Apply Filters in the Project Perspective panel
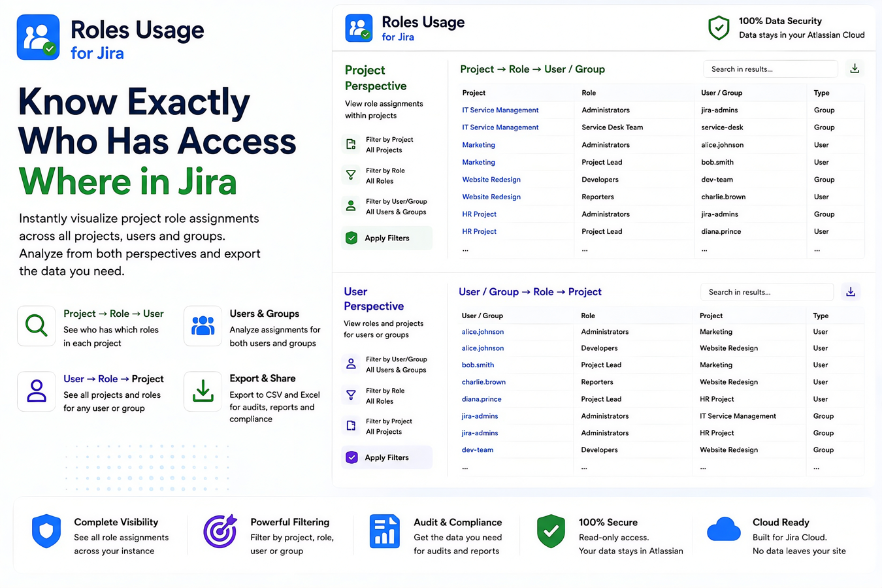Screen dimensions: 882x588 coord(387,238)
